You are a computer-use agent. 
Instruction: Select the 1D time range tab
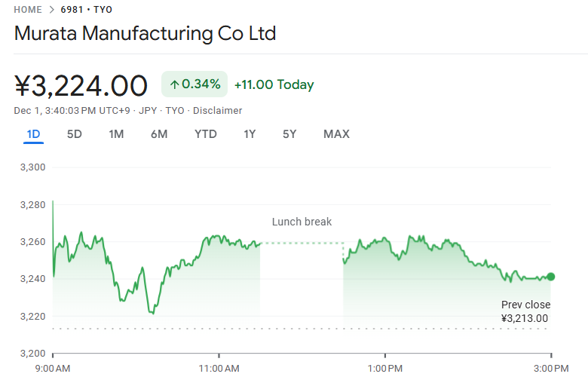pyautogui.click(x=33, y=134)
